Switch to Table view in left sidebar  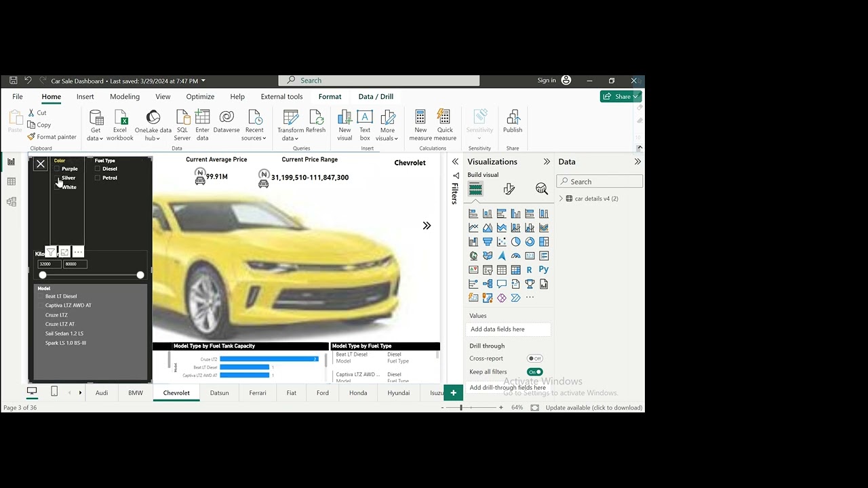(11, 182)
